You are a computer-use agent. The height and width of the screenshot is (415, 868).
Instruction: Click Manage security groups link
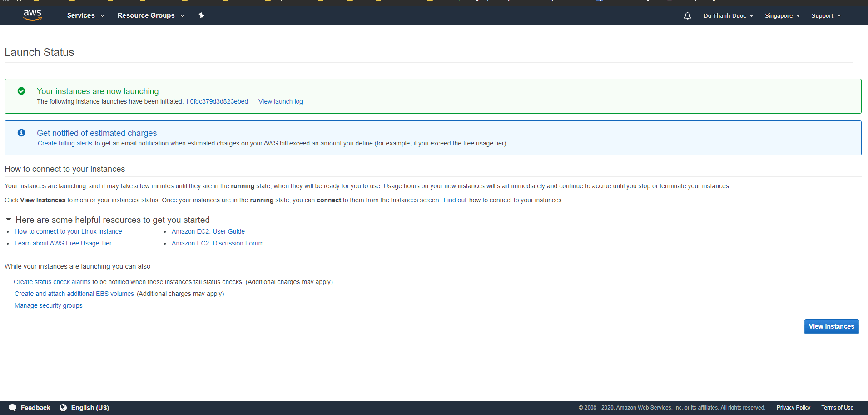[x=49, y=305]
